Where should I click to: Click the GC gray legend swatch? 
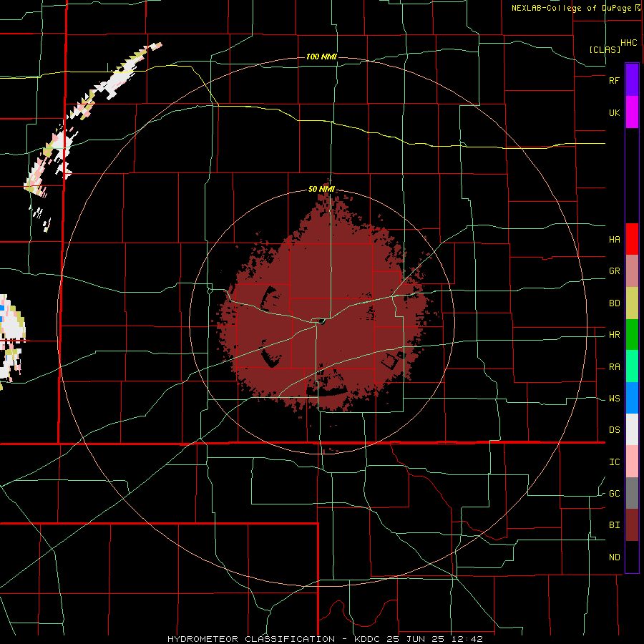(x=632, y=493)
